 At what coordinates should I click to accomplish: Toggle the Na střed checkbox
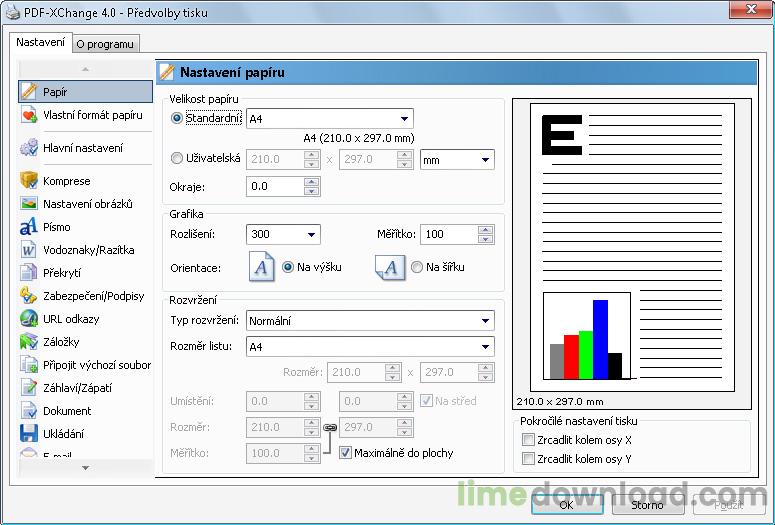[x=426, y=400]
